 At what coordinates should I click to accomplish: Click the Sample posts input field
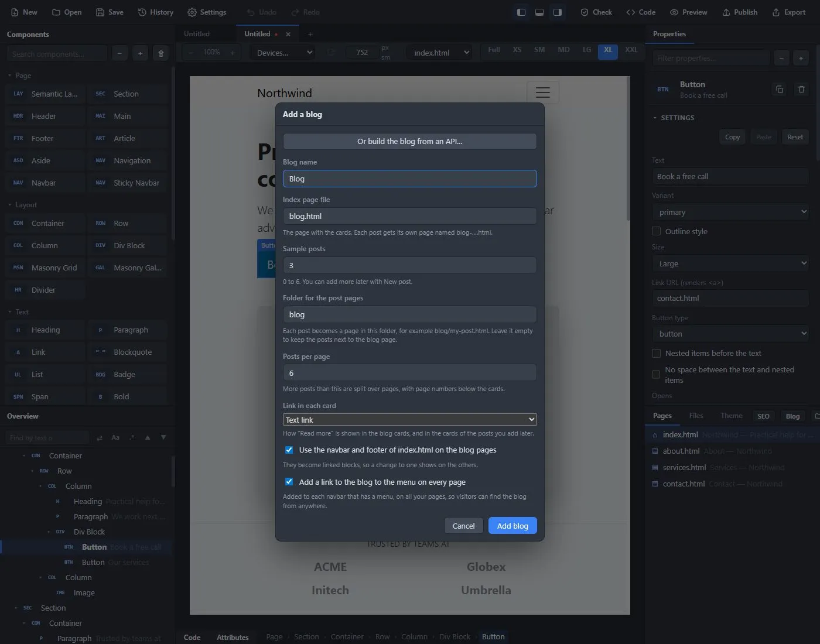[410, 265]
